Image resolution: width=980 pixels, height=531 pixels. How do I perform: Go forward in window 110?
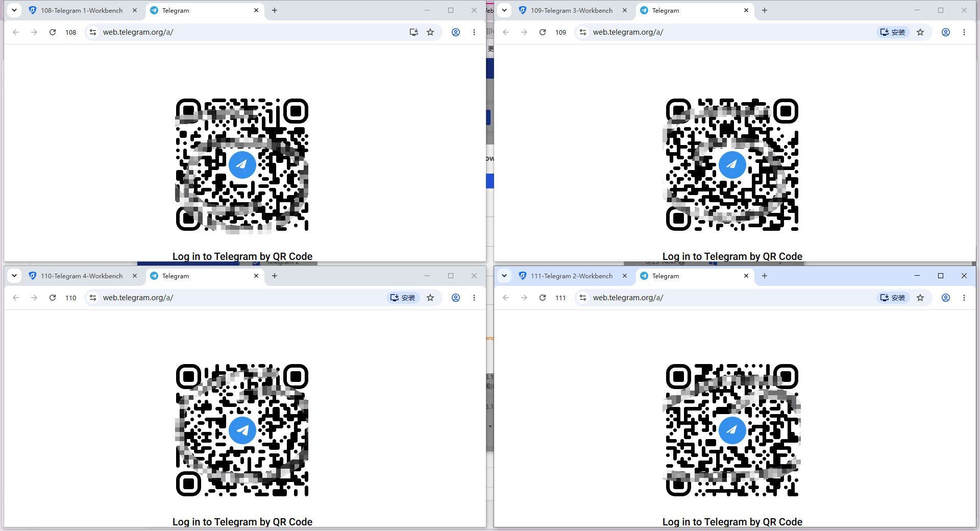click(34, 298)
